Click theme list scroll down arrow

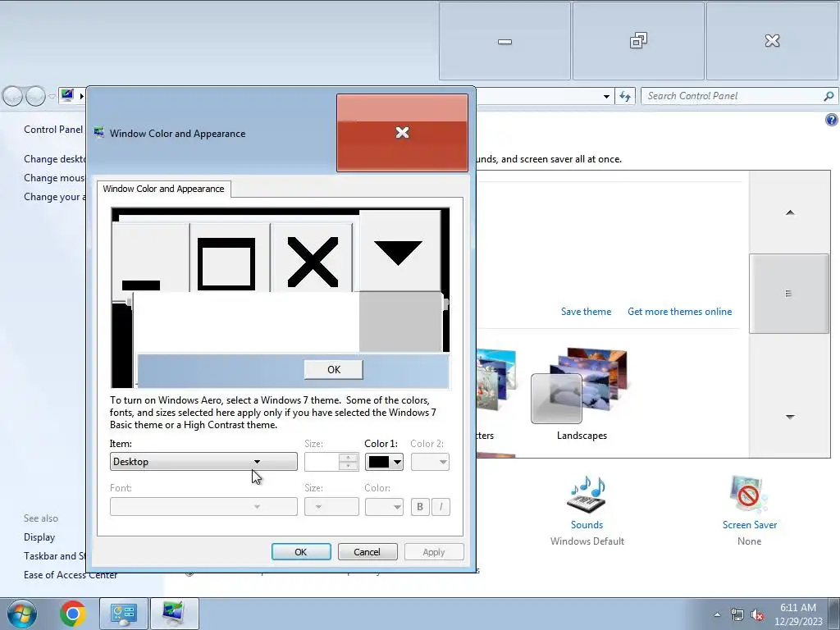tap(790, 417)
